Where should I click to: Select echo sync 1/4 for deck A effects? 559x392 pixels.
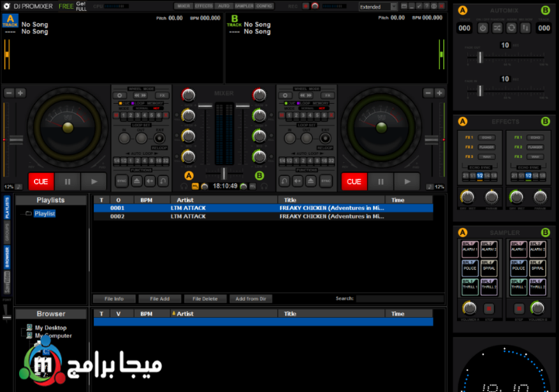tap(487, 175)
